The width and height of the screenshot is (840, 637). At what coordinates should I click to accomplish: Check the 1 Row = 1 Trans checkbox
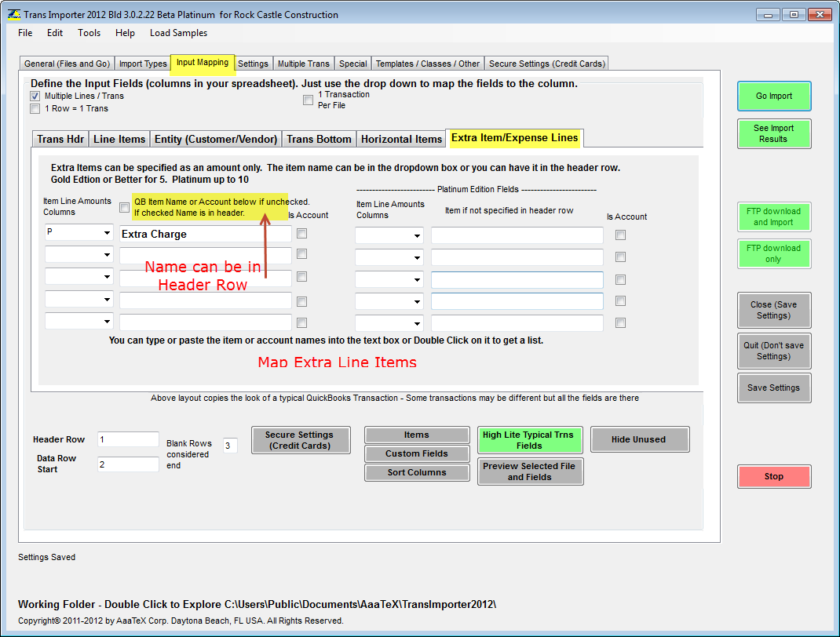tap(35, 109)
